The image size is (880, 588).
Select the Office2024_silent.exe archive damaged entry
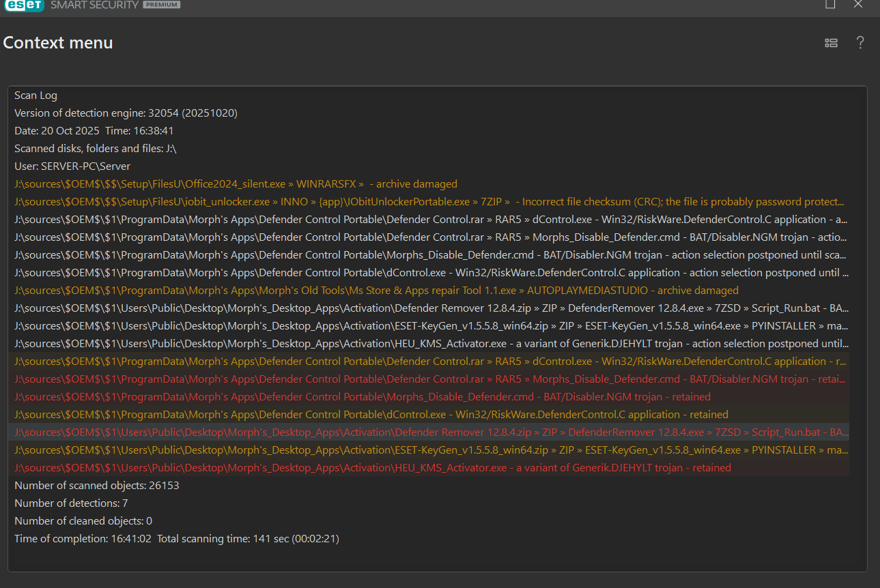coord(236,184)
